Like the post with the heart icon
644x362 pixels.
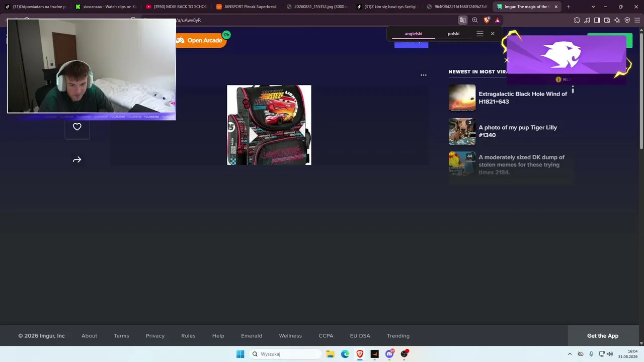(77, 127)
